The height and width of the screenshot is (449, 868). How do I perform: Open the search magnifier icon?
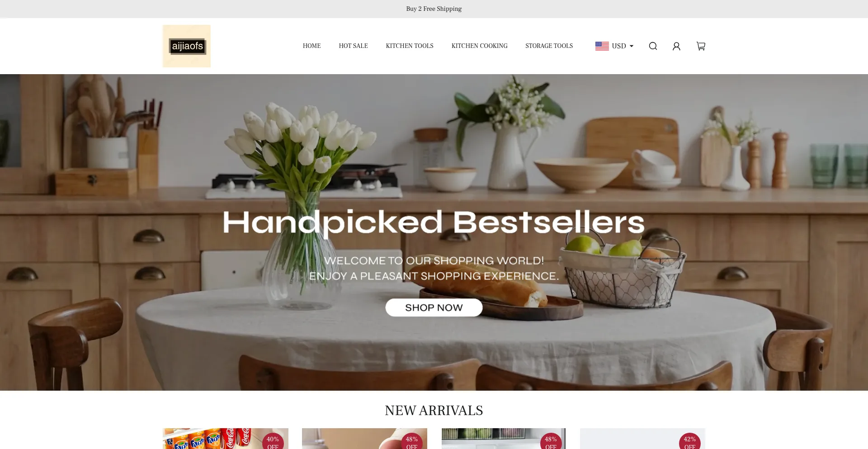(653, 46)
